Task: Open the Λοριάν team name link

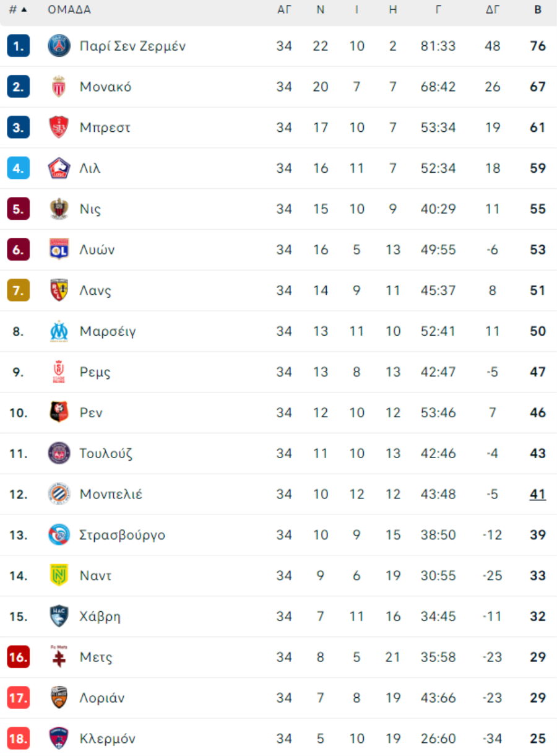Action: click(x=102, y=698)
